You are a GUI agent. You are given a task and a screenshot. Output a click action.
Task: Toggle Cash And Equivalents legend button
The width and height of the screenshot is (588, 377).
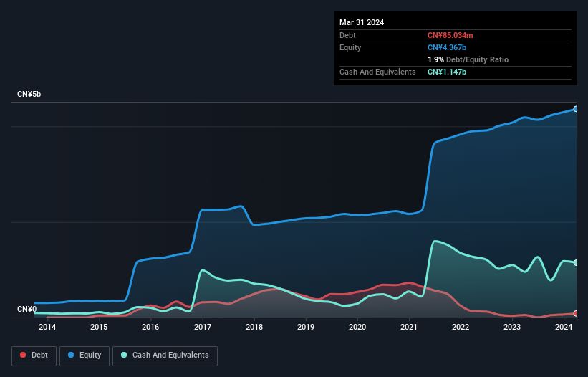[x=165, y=355]
